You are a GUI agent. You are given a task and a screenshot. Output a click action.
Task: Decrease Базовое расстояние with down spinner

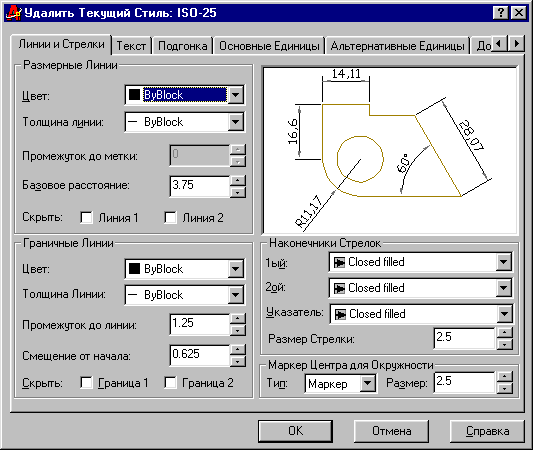click(238, 192)
